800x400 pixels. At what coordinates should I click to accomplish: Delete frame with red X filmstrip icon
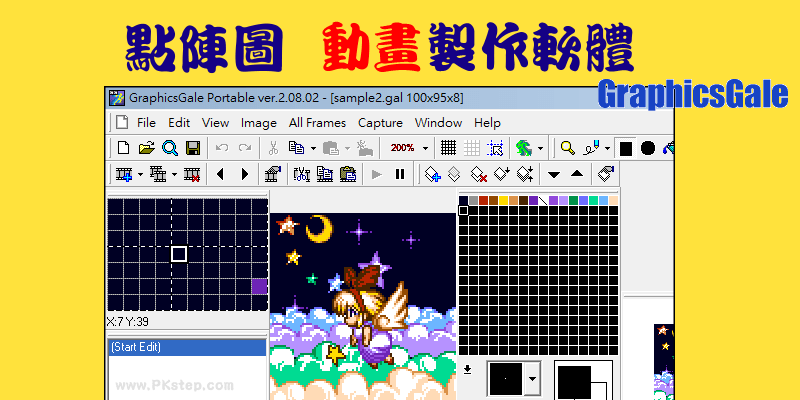pos(192,174)
